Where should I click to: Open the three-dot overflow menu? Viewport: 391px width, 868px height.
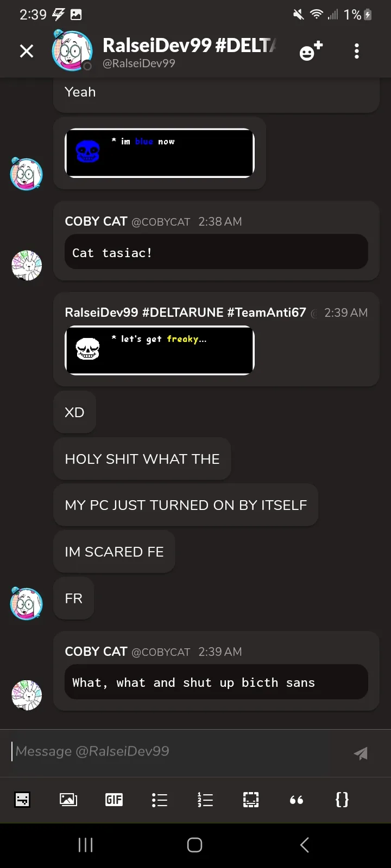pos(357,51)
